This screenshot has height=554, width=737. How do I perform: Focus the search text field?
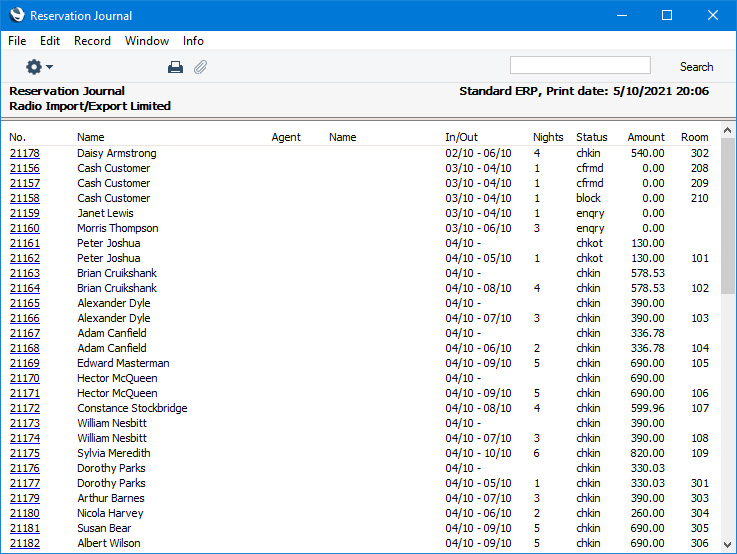point(580,65)
